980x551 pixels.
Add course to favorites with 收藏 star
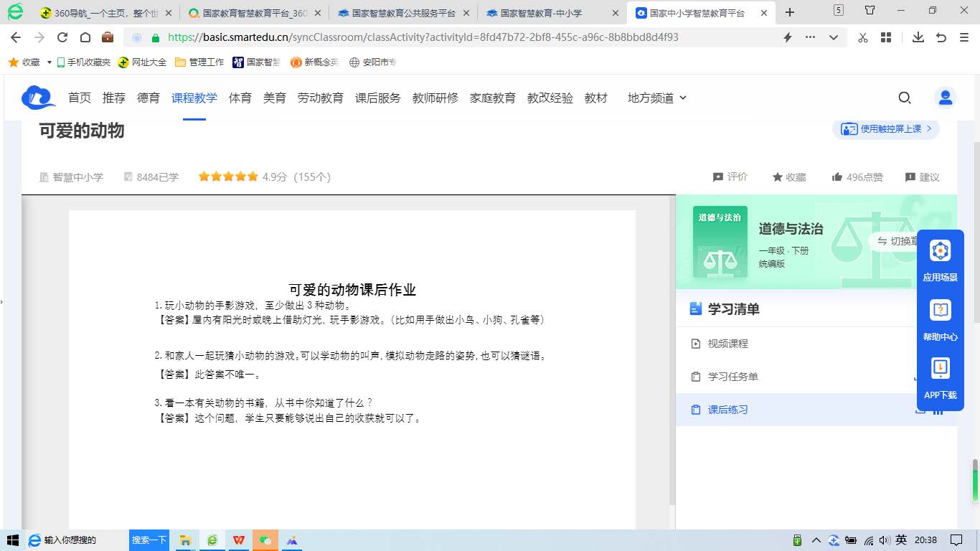(789, 177)
